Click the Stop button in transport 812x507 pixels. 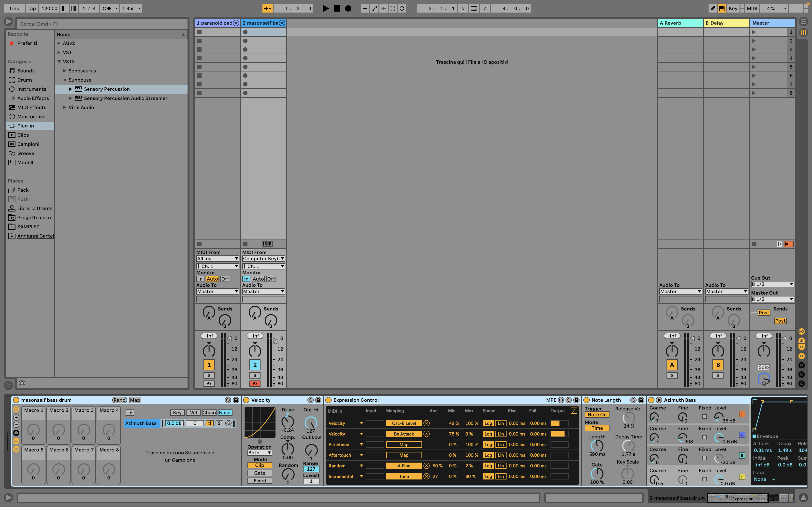click(337, 8)
